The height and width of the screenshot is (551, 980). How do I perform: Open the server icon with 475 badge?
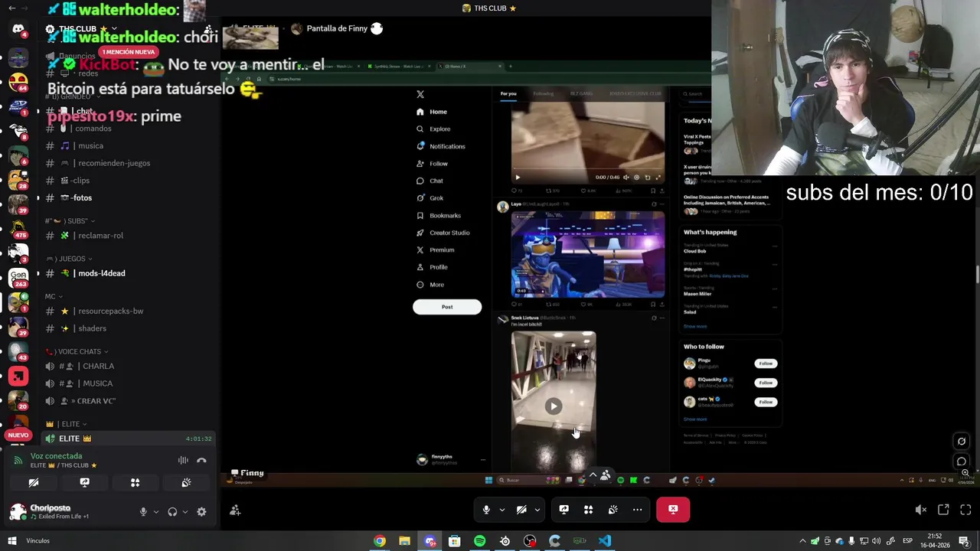18,228
